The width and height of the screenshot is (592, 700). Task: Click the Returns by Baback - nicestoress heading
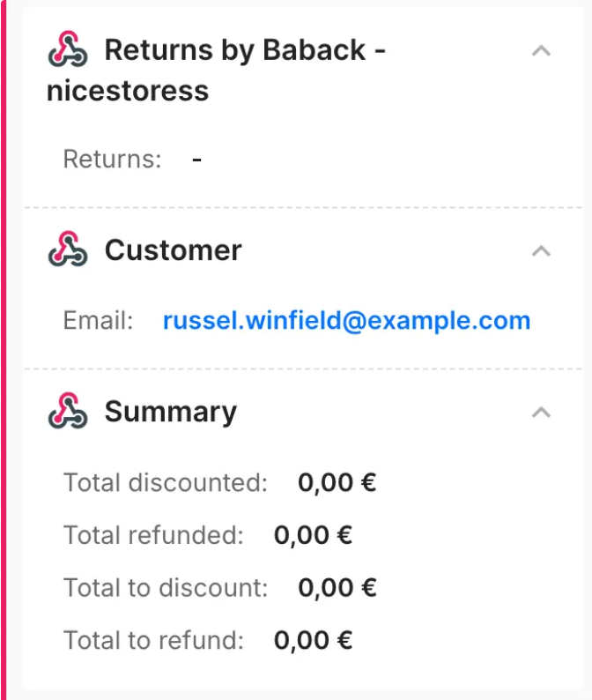click(216, 70)
